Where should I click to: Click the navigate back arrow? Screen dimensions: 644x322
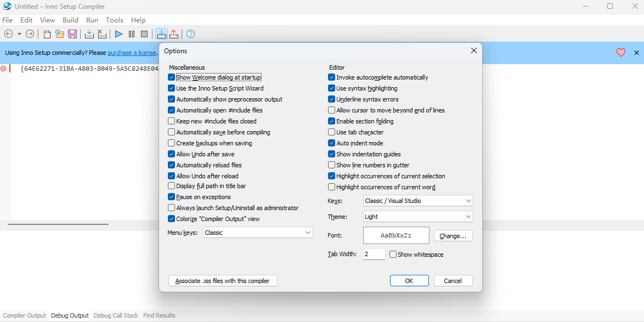(x=9, y=33)
